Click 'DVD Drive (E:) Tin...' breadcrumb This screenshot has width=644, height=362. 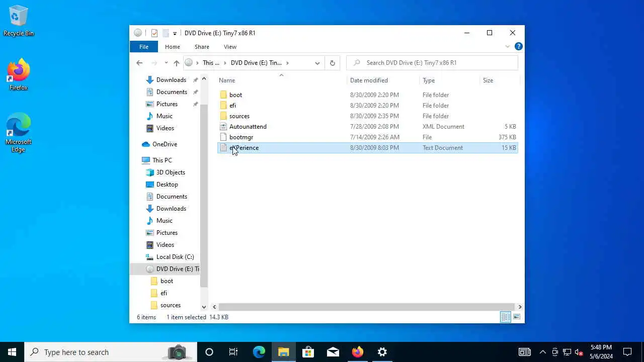(x=256, y=63)
